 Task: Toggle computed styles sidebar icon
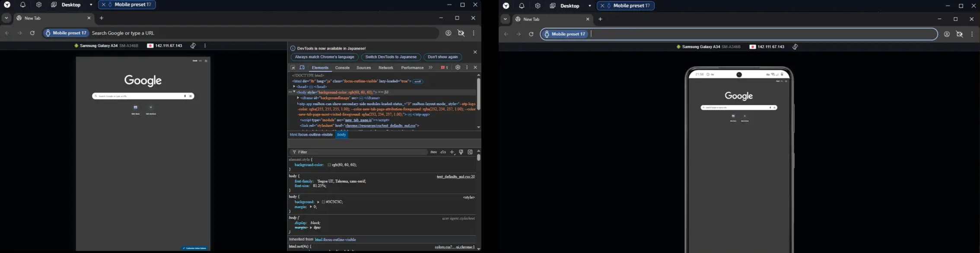click(x=470, y=152)
